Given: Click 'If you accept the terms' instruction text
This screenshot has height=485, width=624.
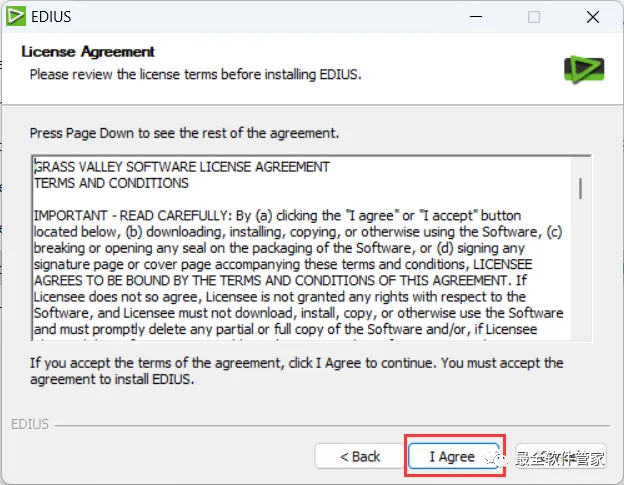Looking at the screenshot, I should [296, 371].
